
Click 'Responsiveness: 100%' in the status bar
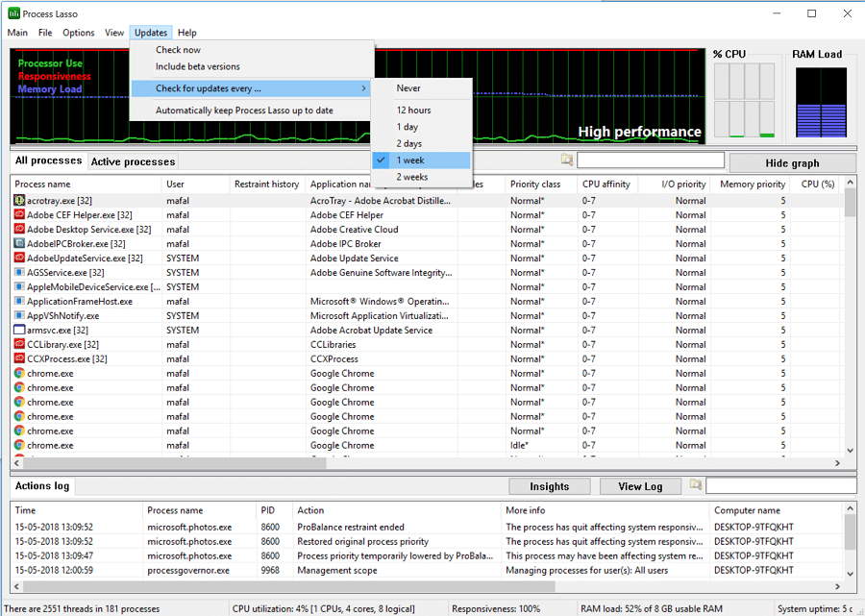click(496, 609)
